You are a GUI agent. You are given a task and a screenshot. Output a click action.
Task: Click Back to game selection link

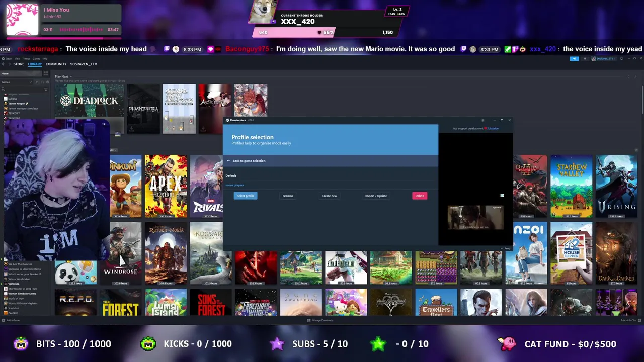point(249,161)
